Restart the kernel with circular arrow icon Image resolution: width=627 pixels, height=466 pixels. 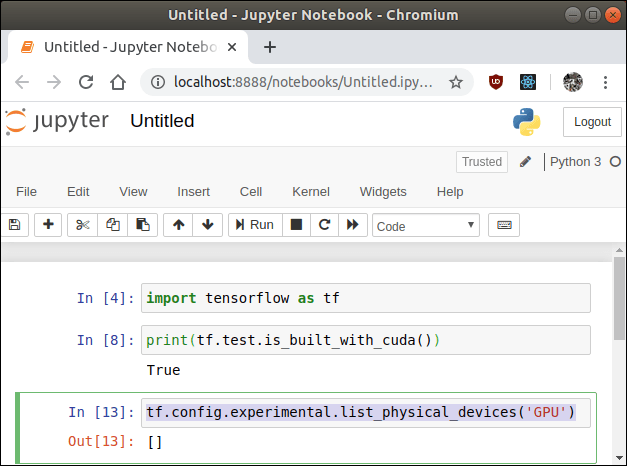tap(324, 226)
